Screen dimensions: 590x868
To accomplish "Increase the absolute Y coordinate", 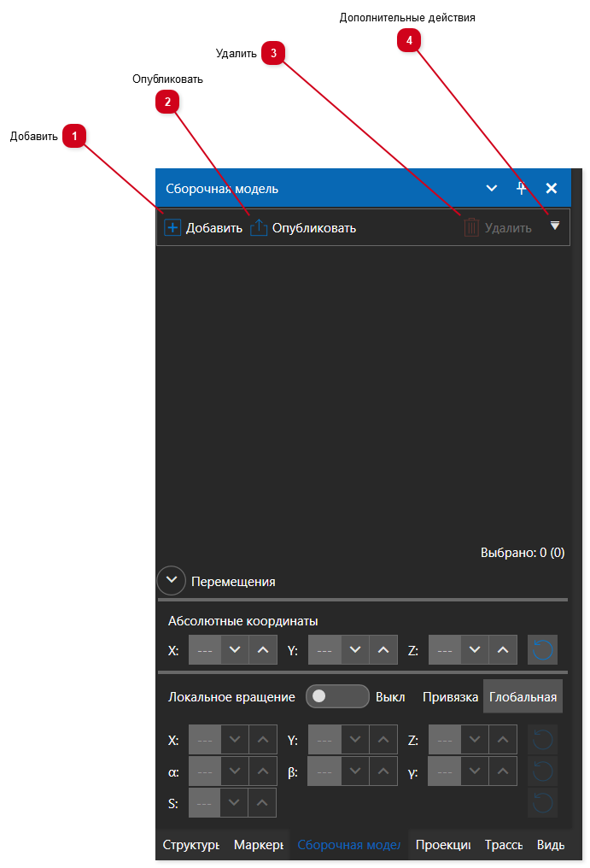I will point(383,650).
